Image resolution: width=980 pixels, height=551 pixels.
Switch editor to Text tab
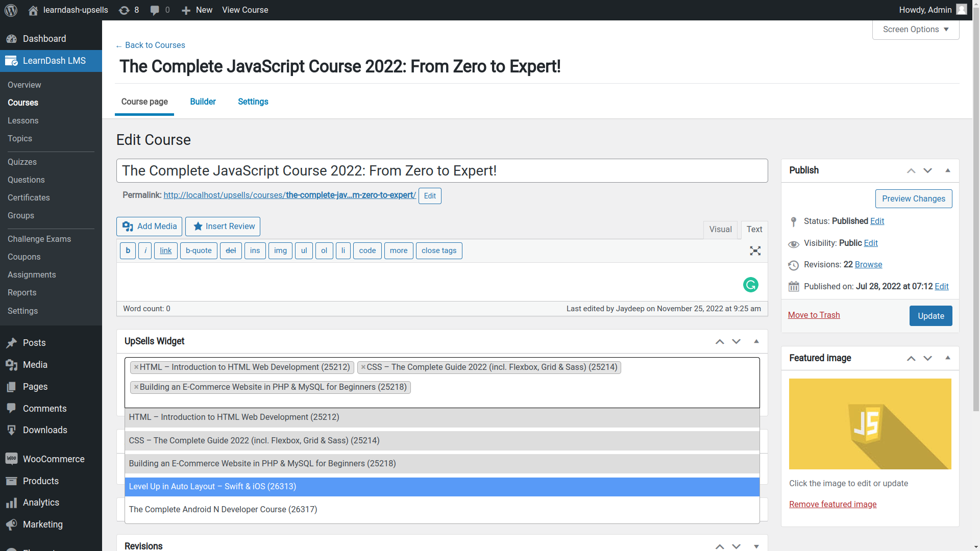(754, 230)
